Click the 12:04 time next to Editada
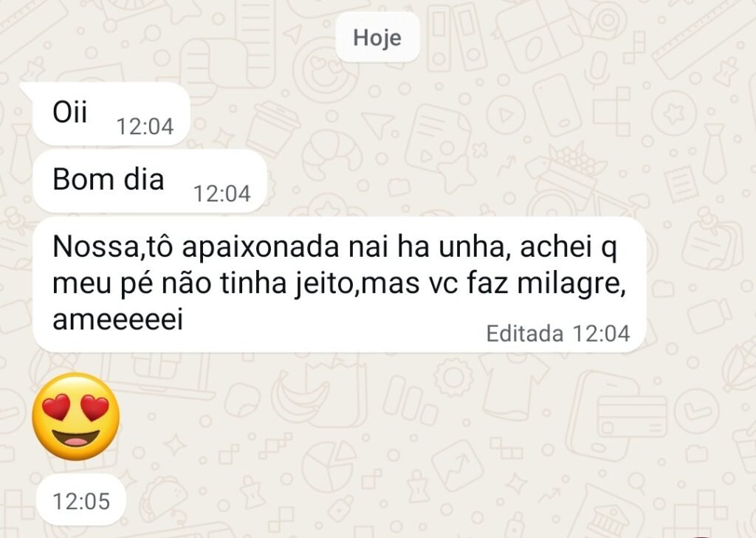The image size is (756, 538). tap(601, 334)
